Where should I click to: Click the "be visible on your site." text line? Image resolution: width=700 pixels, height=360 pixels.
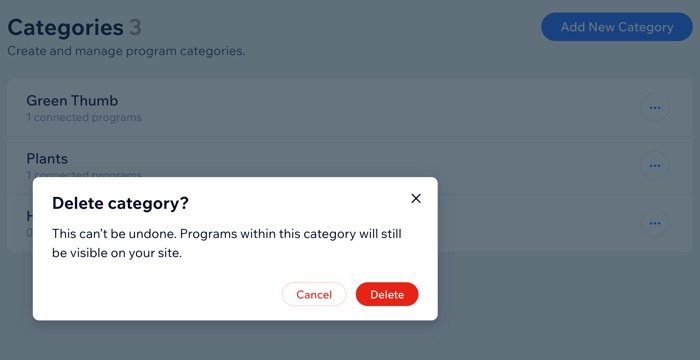[117, 253]
